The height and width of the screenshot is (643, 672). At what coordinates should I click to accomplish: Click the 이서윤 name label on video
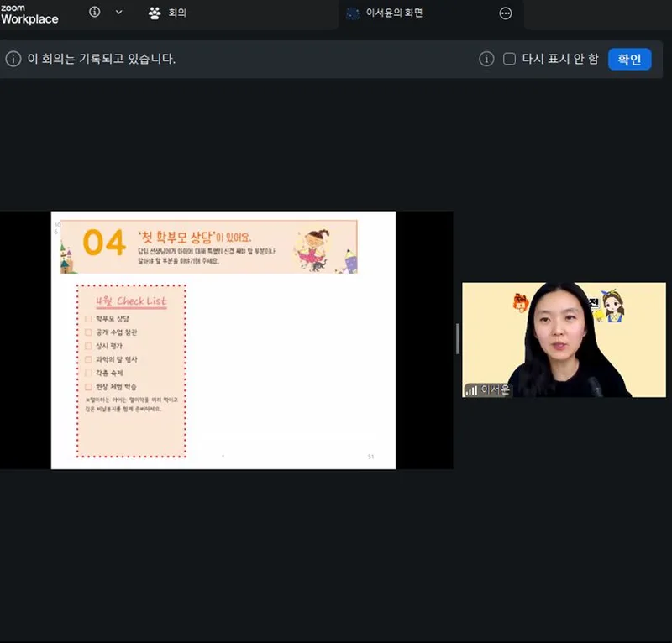(x=495, y=389)
